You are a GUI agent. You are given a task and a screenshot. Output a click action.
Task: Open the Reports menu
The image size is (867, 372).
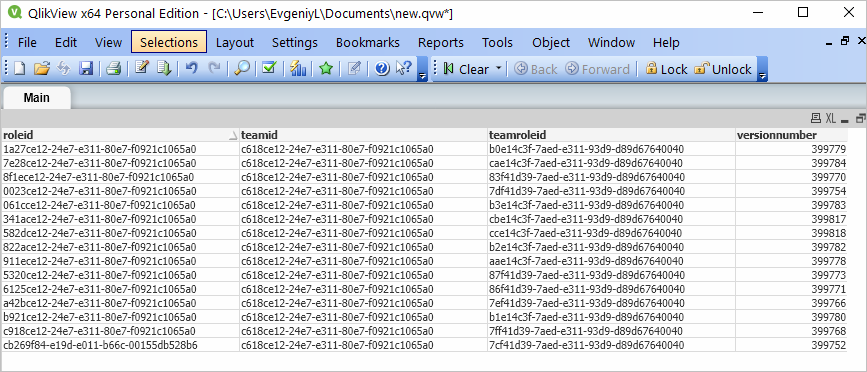441,43
